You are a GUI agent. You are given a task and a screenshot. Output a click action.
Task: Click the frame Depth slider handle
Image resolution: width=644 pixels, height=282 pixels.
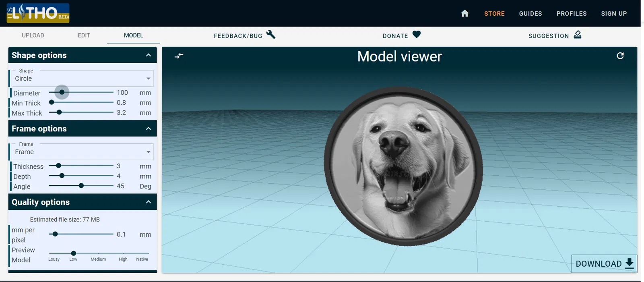[62, 176]
